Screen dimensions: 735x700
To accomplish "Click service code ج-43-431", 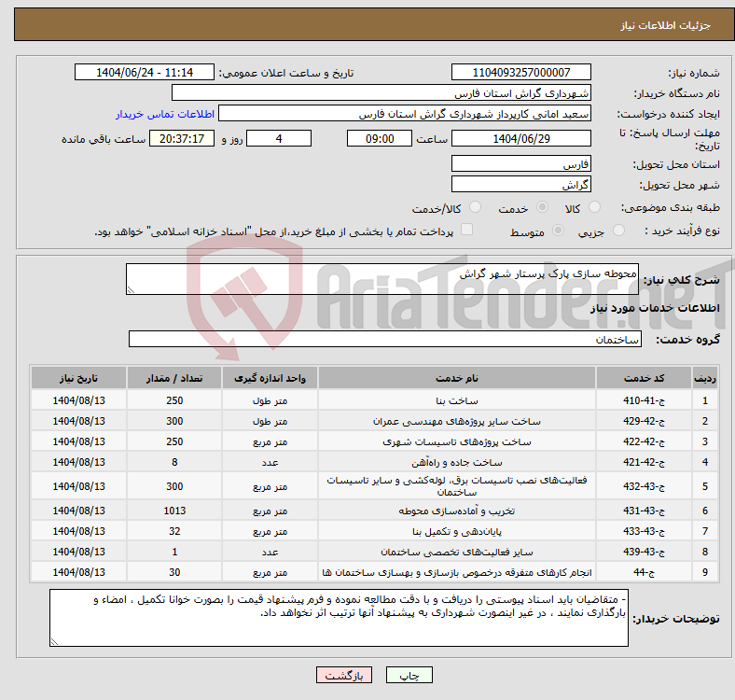I will click(x=645, y=511).
